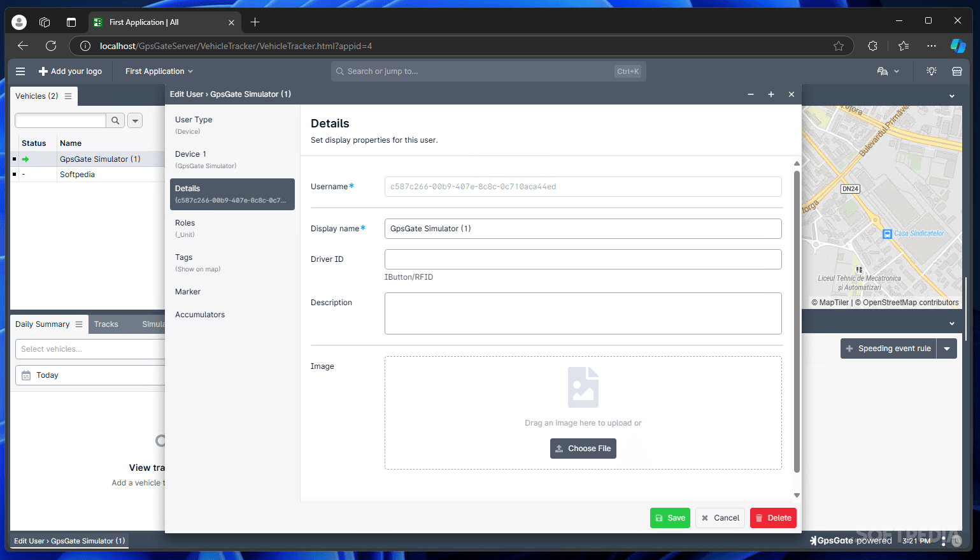
Task: Click Add your logo button
Action: (x=70, y=71)
